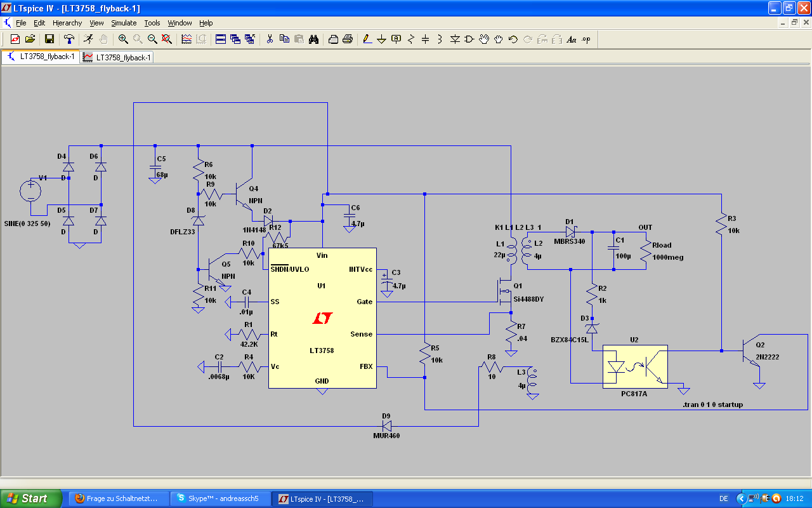812x508 pixels.
Task: Place a Capacitor from the toolbar
Action: [426, 39]
